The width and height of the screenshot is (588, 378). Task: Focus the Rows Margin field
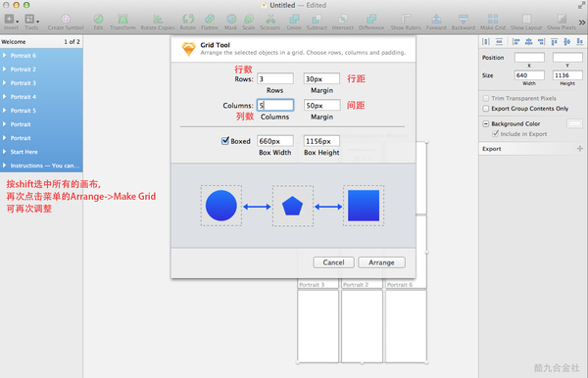[321, 78]
